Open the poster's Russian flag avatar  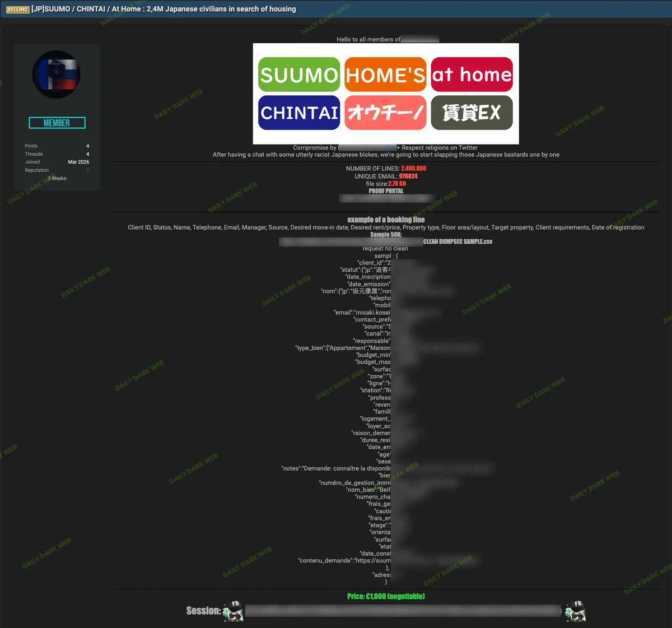(x=57, y=74)
